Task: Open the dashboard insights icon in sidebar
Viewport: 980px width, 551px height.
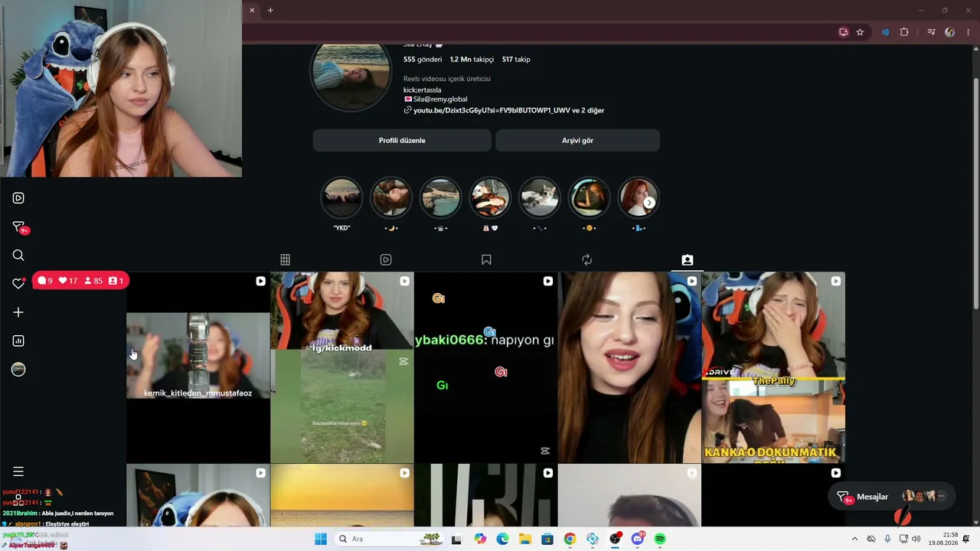Action: (x=18, y=341)
